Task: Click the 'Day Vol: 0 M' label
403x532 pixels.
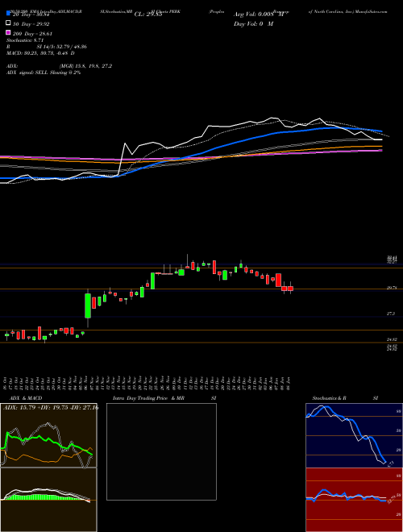Action: 253,23
